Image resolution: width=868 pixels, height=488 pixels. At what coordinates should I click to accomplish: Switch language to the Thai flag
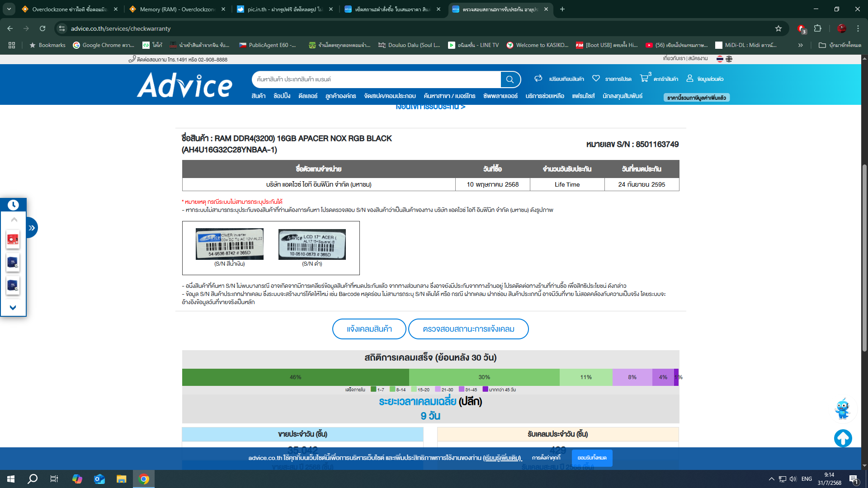click(720, 59)
